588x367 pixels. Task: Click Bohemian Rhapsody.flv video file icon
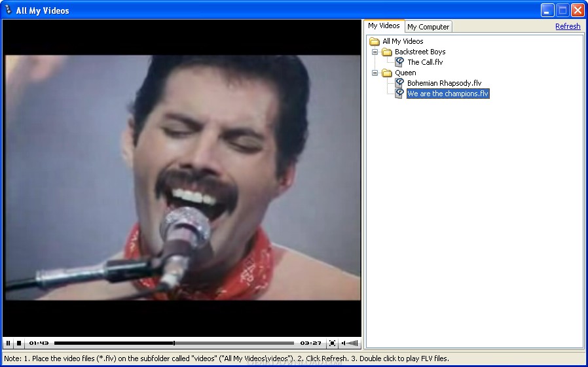[399, 83]
